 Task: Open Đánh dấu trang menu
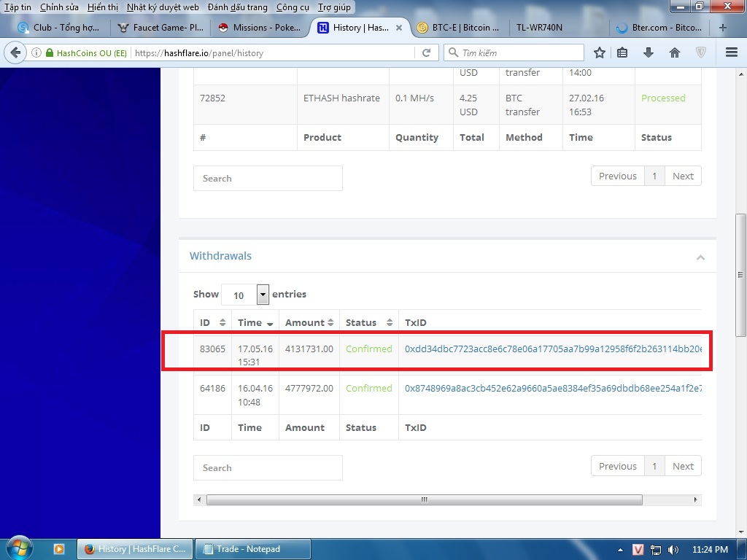coord(238,7)
